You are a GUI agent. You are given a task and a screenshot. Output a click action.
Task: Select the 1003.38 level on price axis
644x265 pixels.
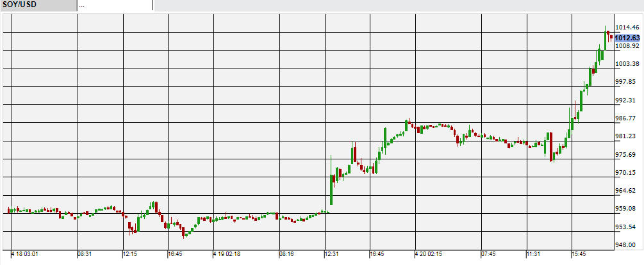(x=627, y=64)
